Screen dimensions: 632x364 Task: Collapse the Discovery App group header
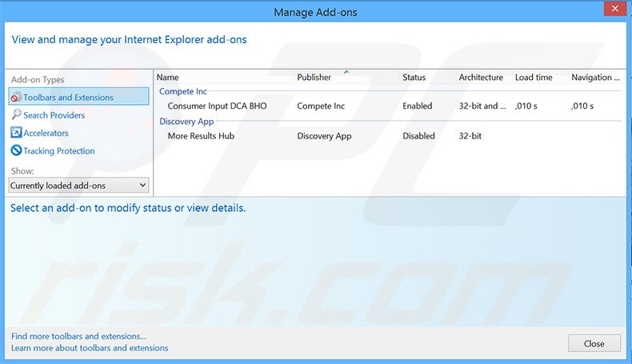pos(186,122)
